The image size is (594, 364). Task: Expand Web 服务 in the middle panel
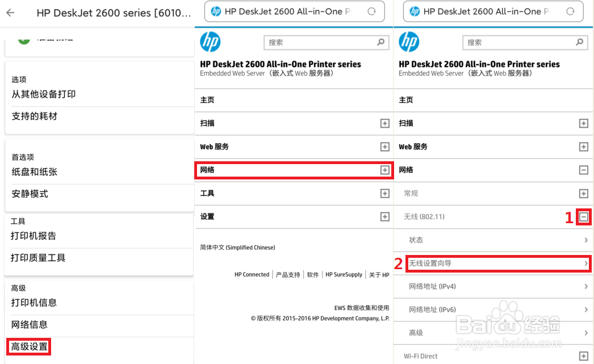click(x=385, y=147)
